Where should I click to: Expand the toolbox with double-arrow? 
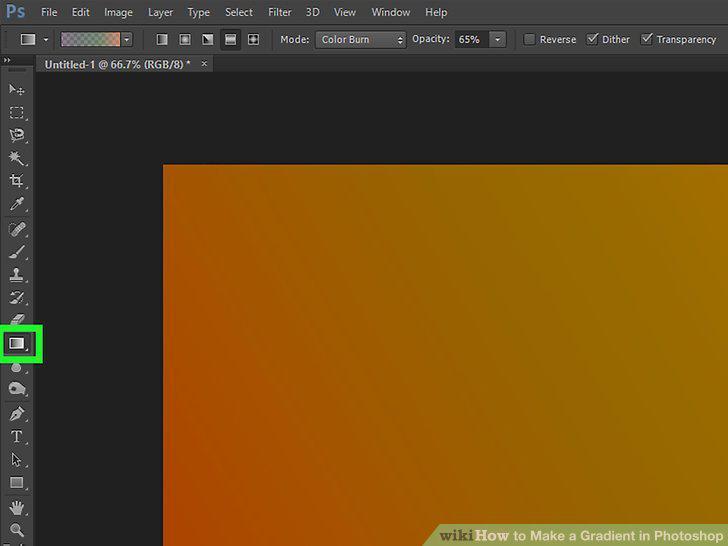point(7,60)
